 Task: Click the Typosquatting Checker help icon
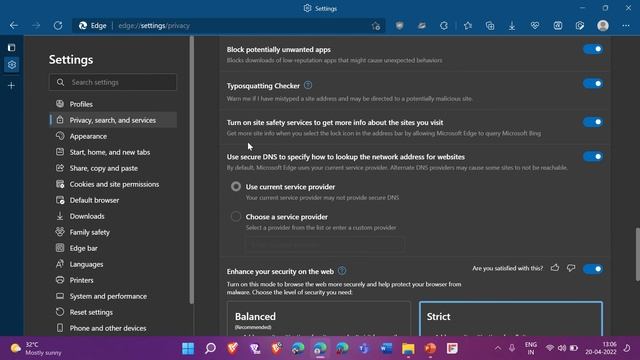click(x=308, y=85)
